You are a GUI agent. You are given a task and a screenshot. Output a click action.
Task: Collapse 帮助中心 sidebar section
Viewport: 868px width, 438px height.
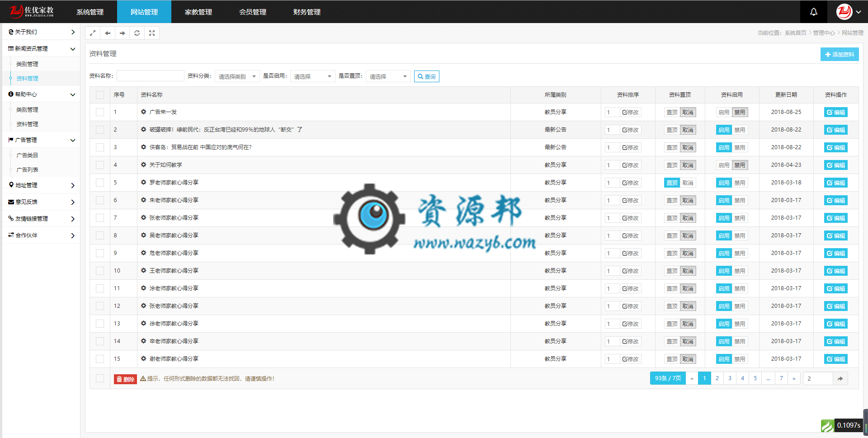pyautogui.click(x=41, y=94)
